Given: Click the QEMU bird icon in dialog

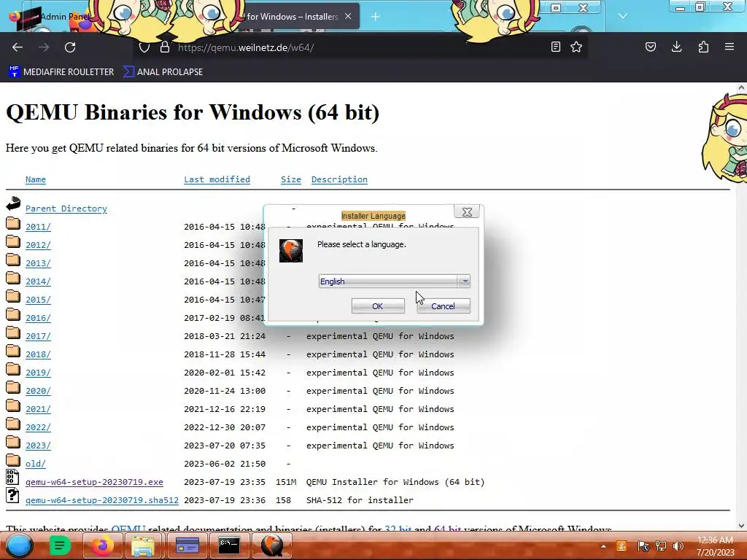Looking at the screenshot, I should [x=291, y=251].
